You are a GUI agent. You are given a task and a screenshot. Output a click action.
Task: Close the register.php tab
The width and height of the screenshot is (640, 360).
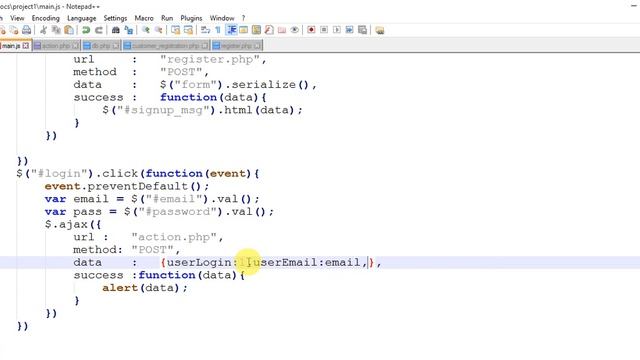257,46
